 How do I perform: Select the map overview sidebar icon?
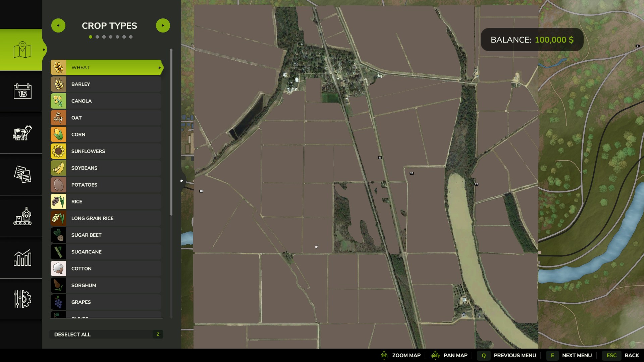point(22,50)
